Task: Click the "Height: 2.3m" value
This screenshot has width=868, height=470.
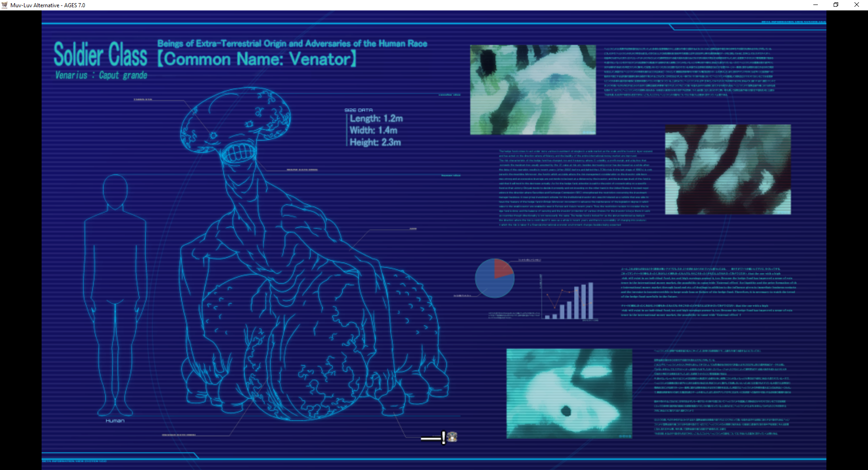Action: (375, 142)
